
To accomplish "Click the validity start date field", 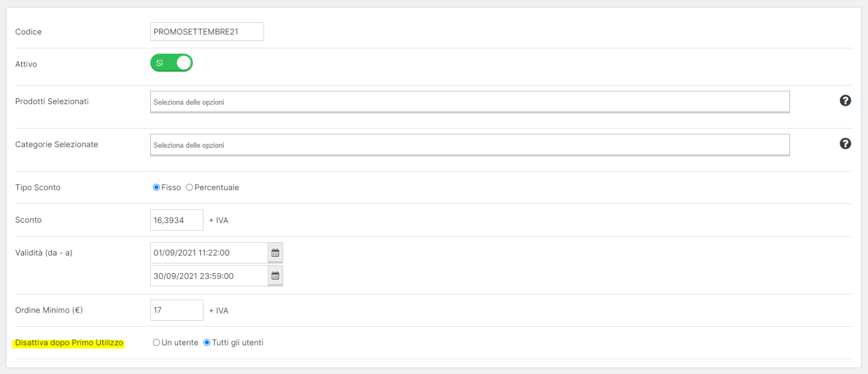I will pos(209,253).
